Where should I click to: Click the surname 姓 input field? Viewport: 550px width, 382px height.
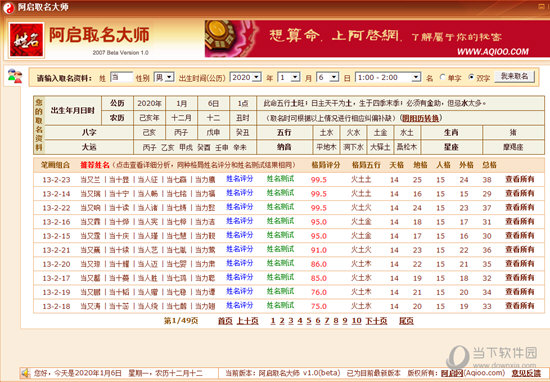click(x=121, y=77)
